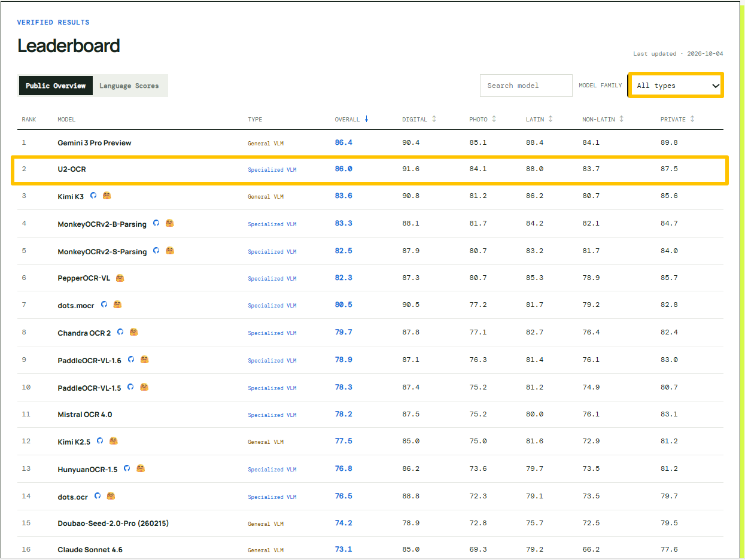Sort the table by the Photo column
745x560 pixels.
click(x=483, y=119)
